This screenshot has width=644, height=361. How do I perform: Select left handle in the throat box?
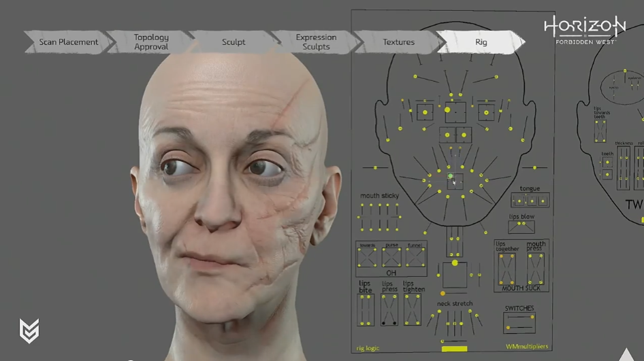point(451,239)
